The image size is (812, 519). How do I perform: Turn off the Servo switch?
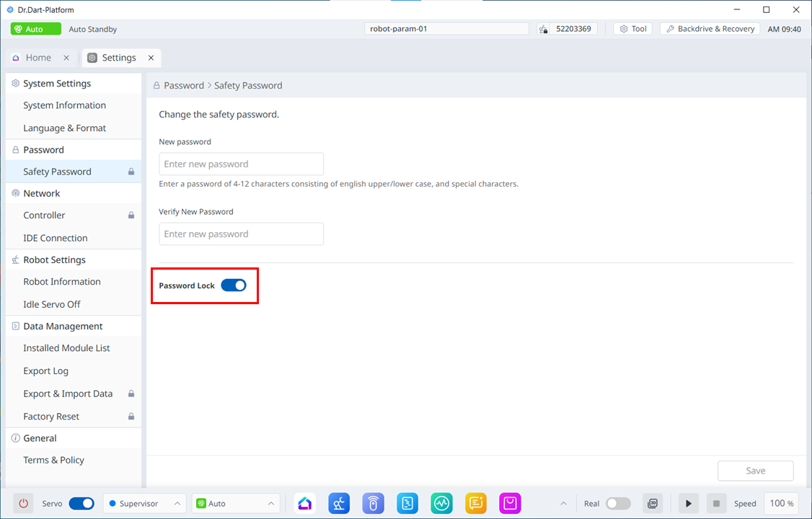pyautogui.click(x=81, y=503)
